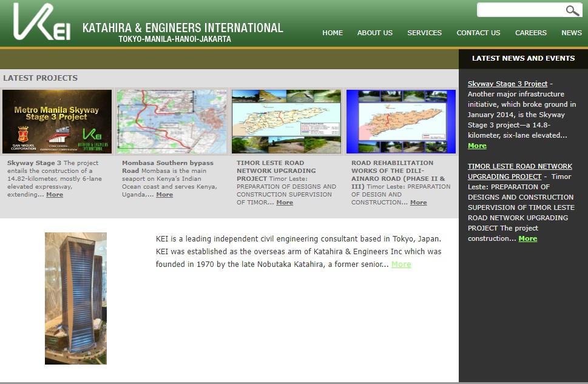Open the CONTACT US page
The height and width of the screenshot is (384, 588).
478,33
